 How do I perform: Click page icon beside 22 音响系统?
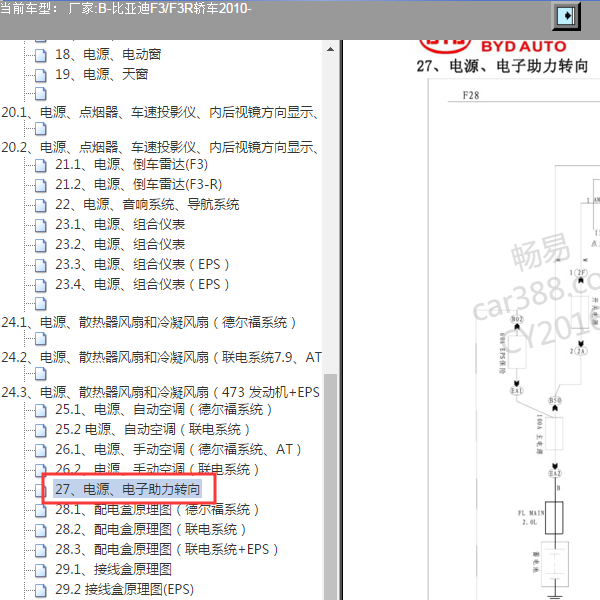[x=41, y=205]
